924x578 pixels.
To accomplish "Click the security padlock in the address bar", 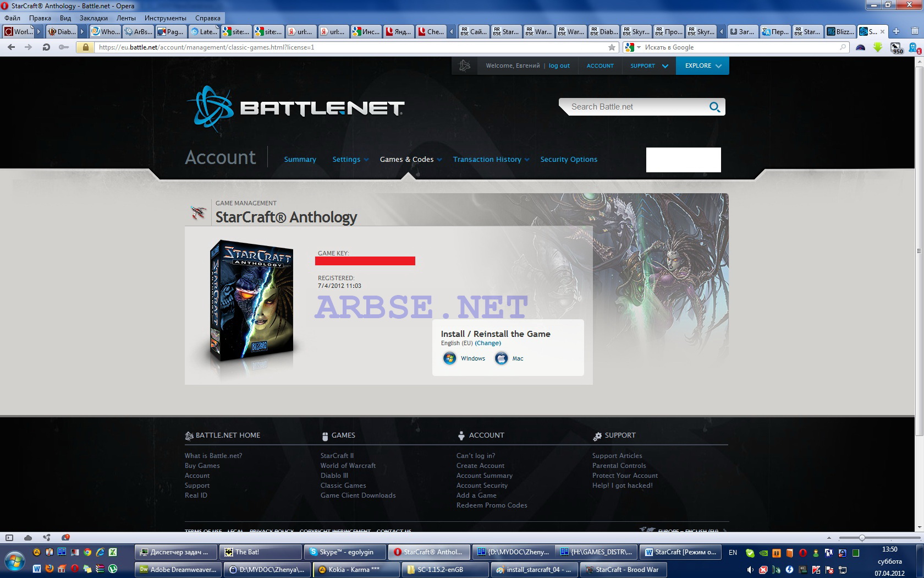I will pyautogui.click(x=85, y=47).
